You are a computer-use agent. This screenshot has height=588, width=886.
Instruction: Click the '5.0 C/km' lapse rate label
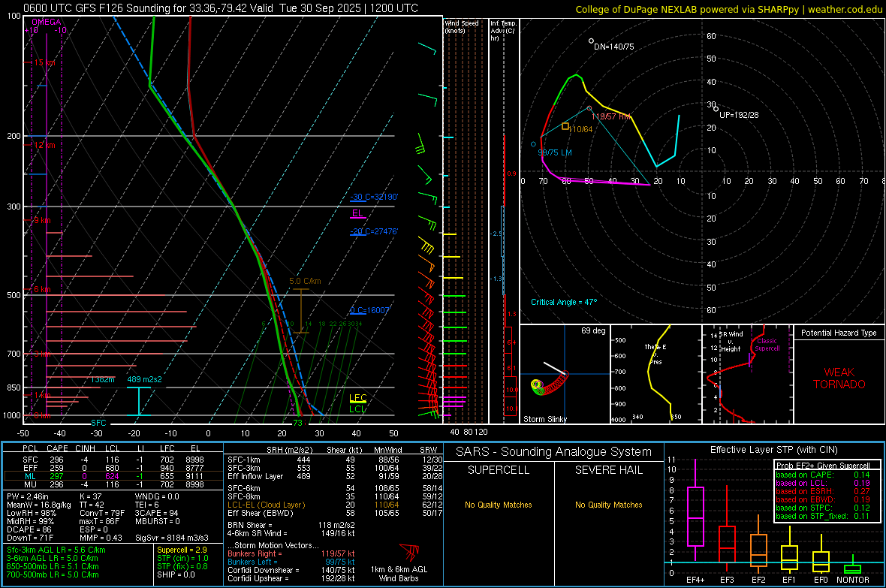305,281
